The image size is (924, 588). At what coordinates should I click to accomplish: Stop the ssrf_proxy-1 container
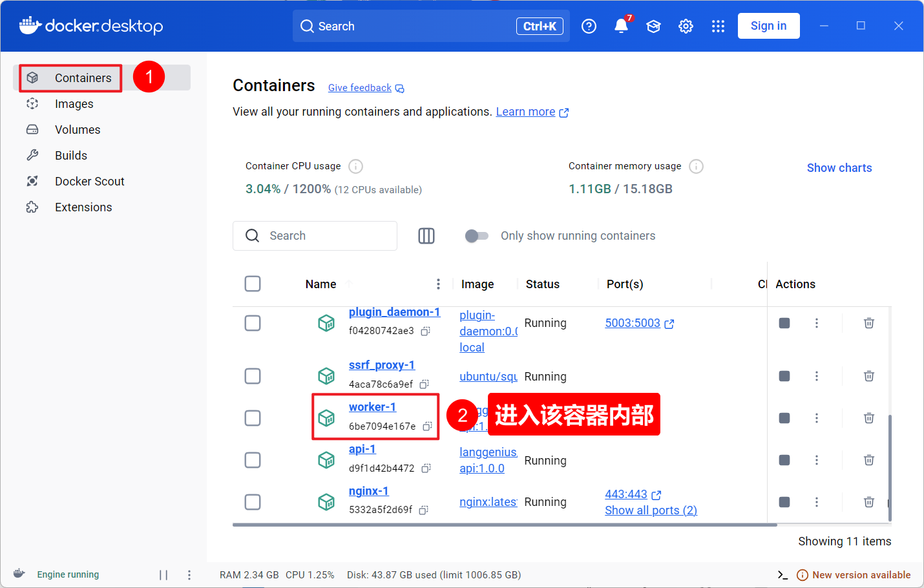click(x=784, y=376)
